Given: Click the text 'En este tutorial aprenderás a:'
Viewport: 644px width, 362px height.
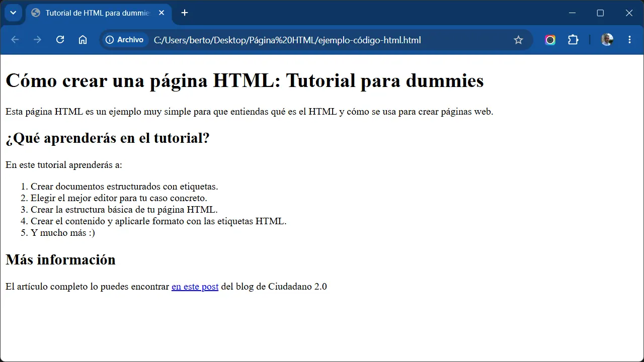Looking at the screenshot, I should [x=64, y=165].
